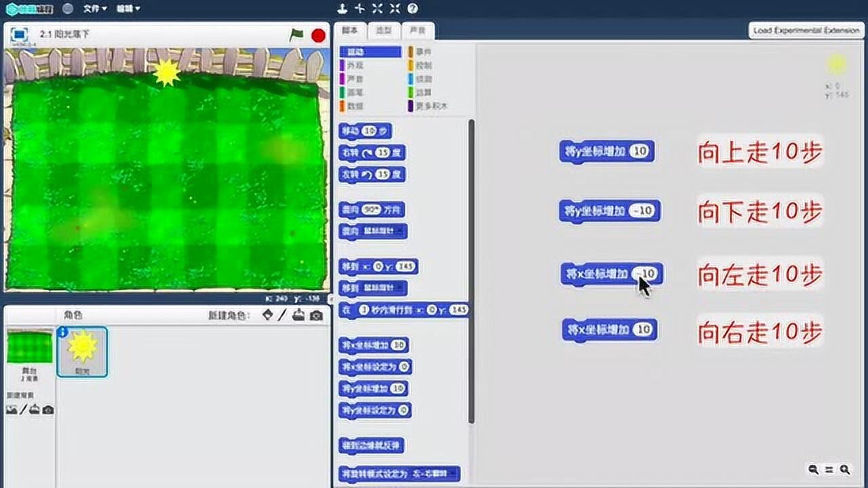
Task: Click 将y坐标设定为 0 palette block
Action: (375, 410)
